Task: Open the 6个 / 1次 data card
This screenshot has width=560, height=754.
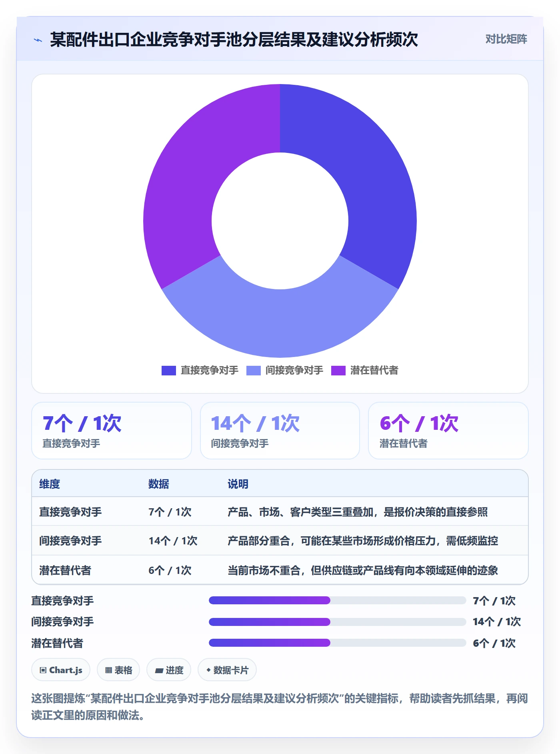Action: (448, 431)
